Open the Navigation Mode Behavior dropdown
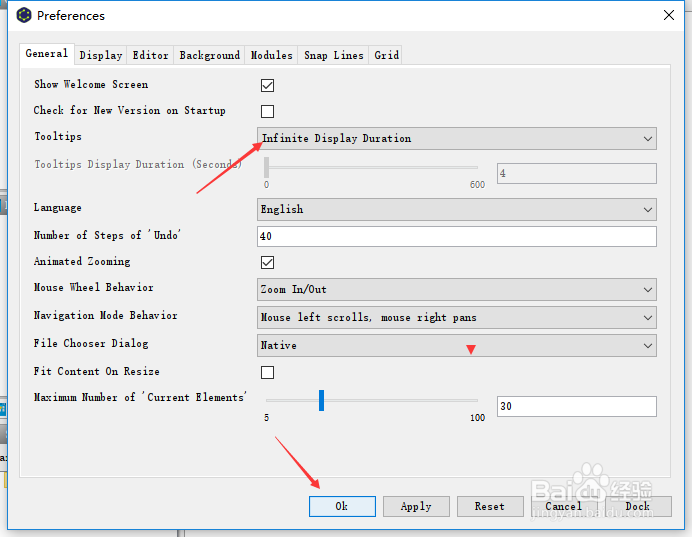The width and height of the screenshot is (692, 537). (457, 318)
